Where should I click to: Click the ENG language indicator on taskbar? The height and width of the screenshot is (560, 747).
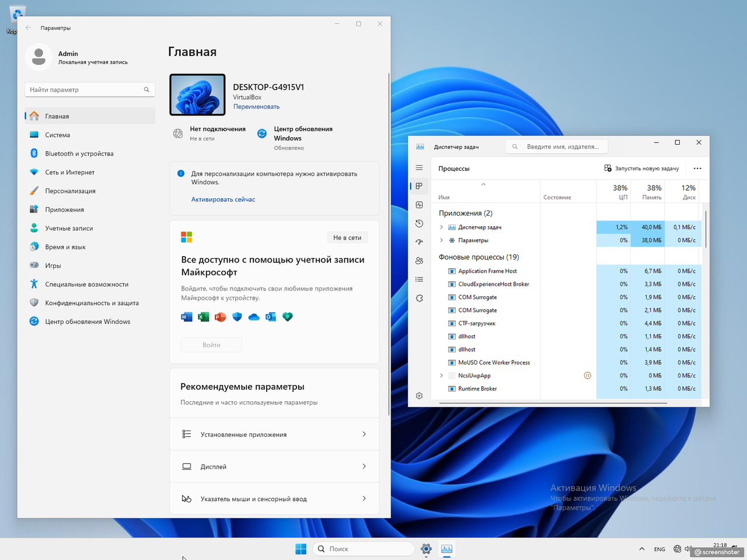(x=659, y=549)
